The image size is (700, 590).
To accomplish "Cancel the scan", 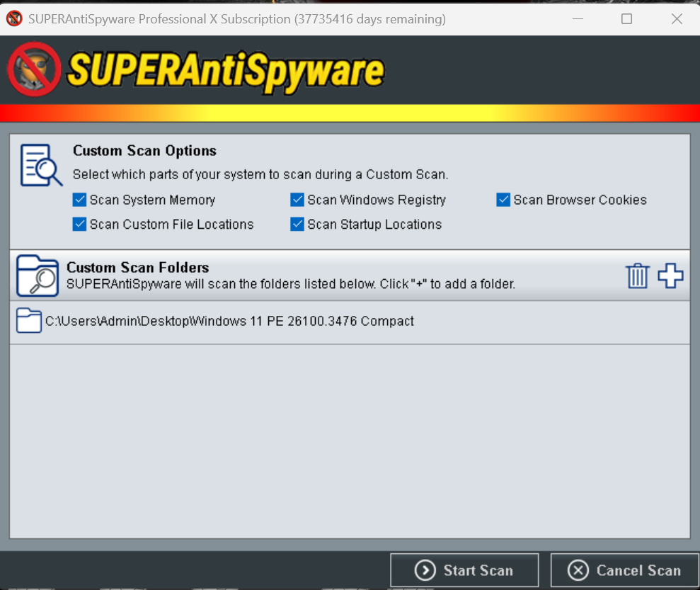I will [624, 570].
